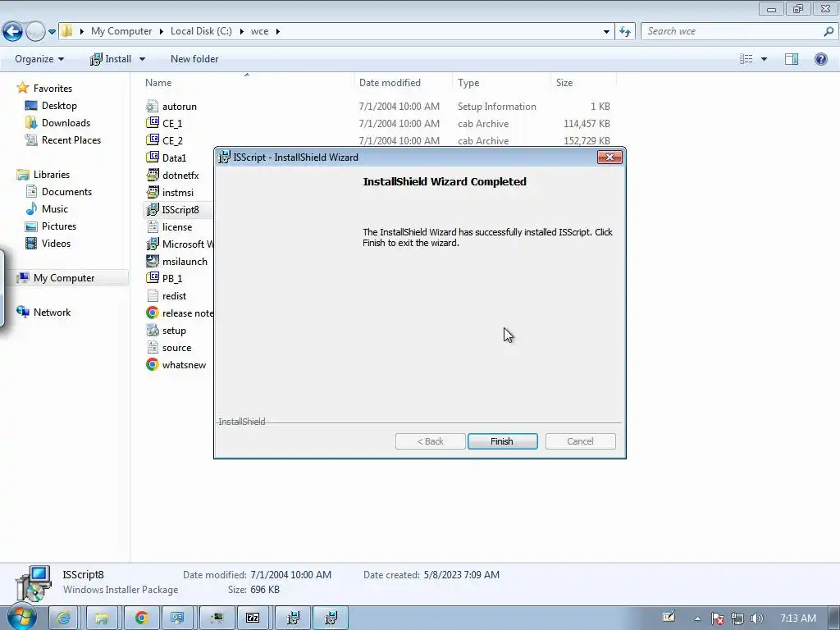Open the recent locations dropdown arrow

52,32
